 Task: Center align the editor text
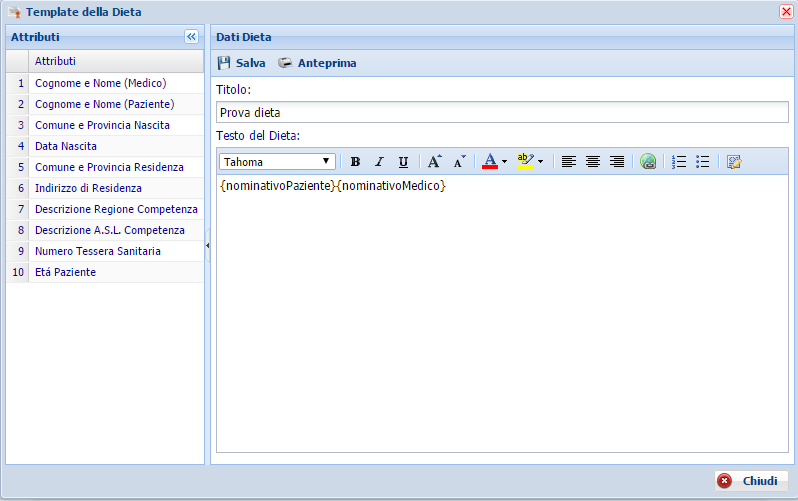click(x=592, y=162)
